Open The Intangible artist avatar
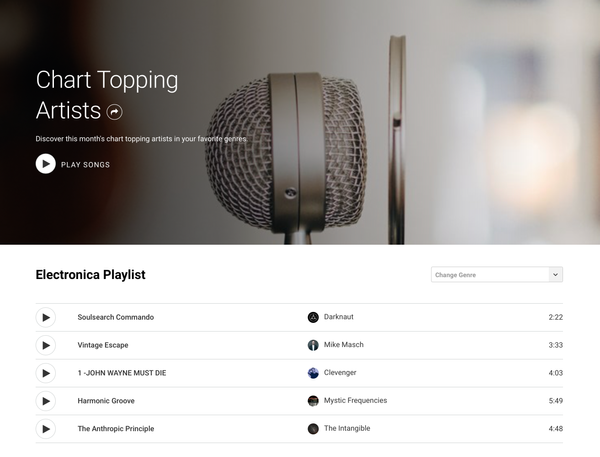600x457 pixels. pyautogui.click(x=313, y=429)
